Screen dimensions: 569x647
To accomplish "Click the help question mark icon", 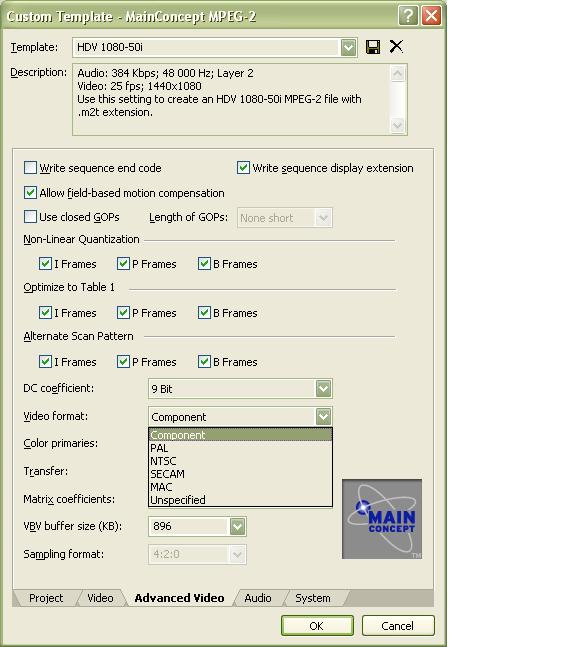I will (408, 16).
